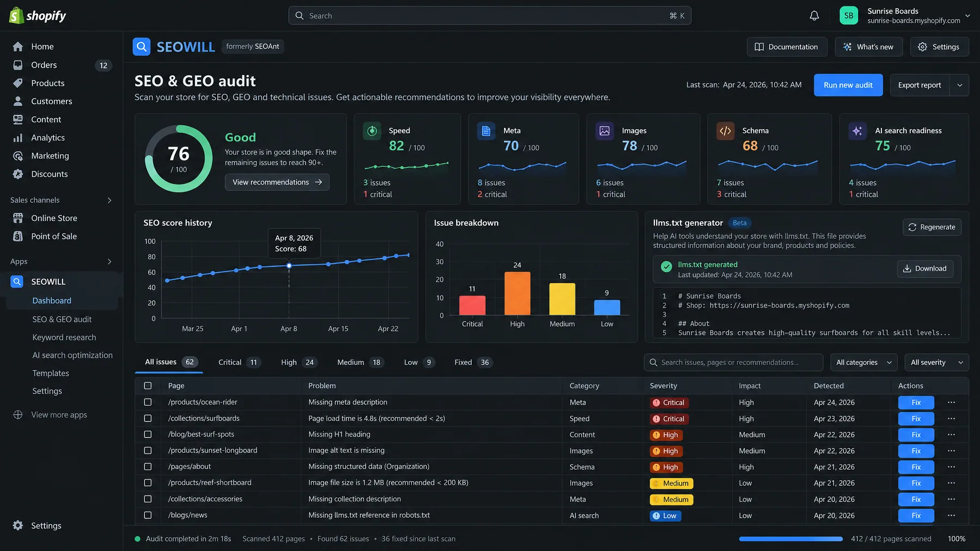Image resolution: width=980 pixels, height=551 pixels.
Task: Click the Schema code icon on score card
Action: point(725,131)
